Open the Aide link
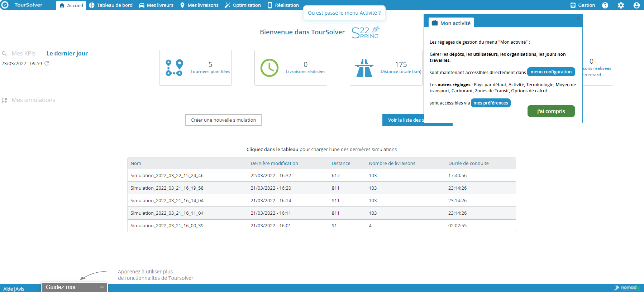 click(8, 289)
